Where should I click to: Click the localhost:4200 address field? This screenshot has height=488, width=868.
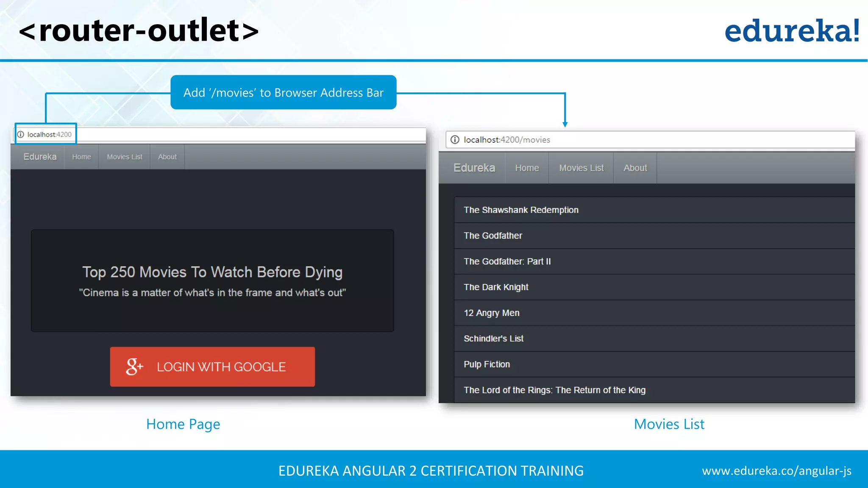pyautogui.click(x=49, y=134)
